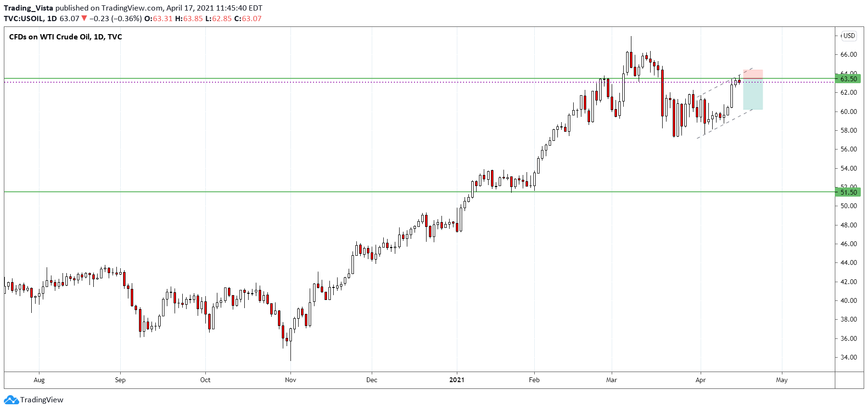Click the Feb label on the time axis
868x411 pixels.
pos(534,380)
